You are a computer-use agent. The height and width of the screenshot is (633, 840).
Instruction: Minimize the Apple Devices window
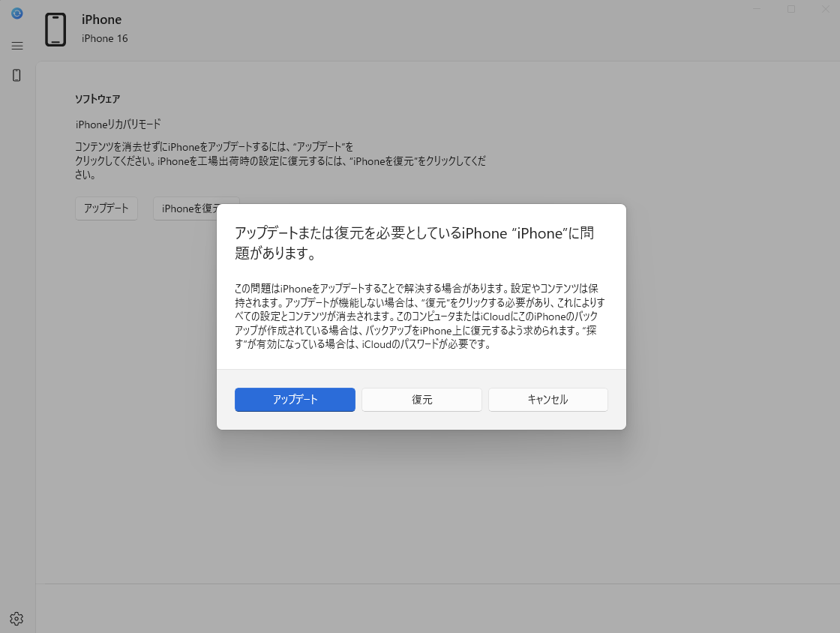pyautogui.click(x=756, y=9)
